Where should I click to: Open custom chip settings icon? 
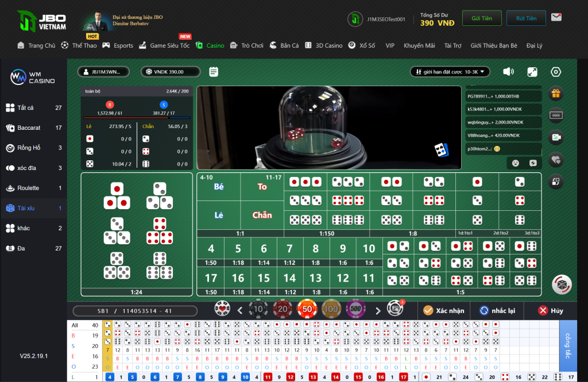click(x=395, y=308)
